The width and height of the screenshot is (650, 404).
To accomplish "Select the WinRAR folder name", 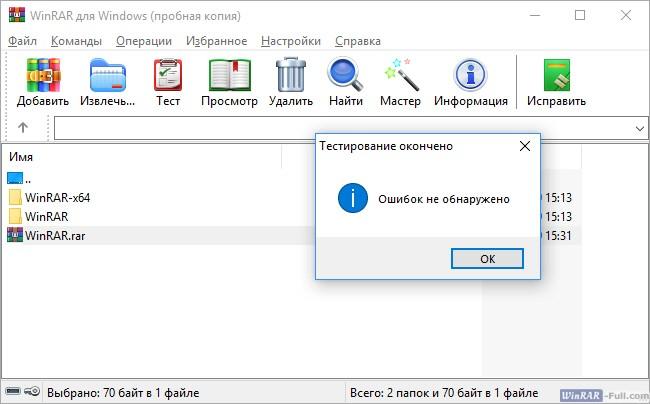I will 46,216.
